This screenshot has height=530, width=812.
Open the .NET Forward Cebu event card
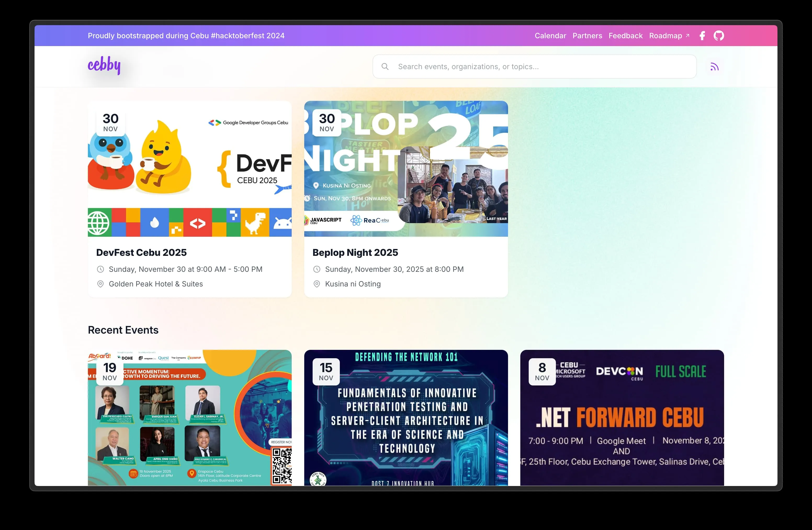pyautogui.click(x=622, y=417)
